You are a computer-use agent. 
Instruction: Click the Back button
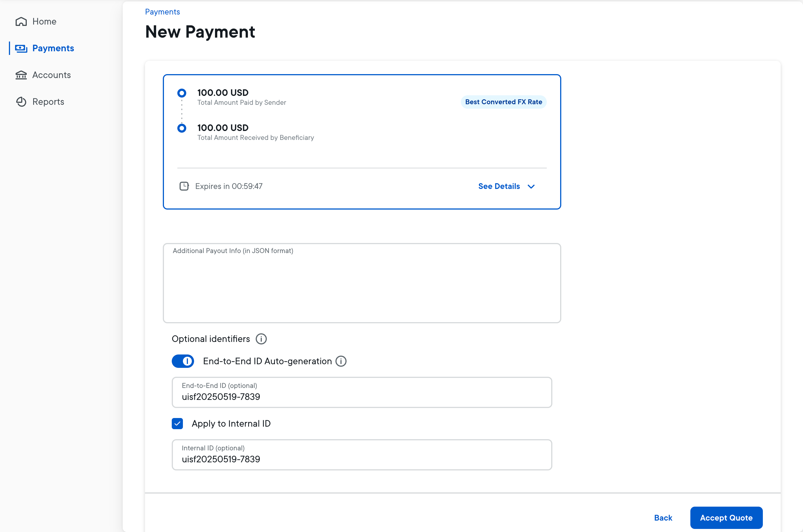click(x=663, y=518)
